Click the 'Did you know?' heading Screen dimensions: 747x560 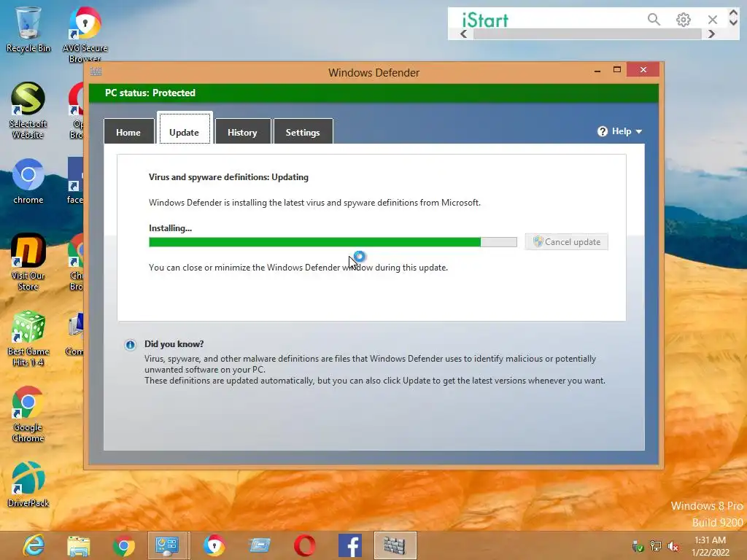[x=174, y=344]
